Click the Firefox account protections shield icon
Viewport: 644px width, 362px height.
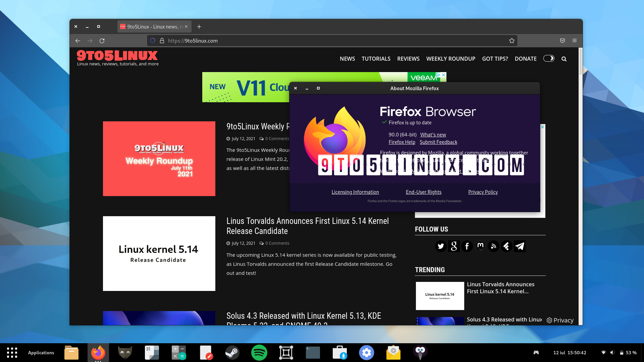pos(562,41)
